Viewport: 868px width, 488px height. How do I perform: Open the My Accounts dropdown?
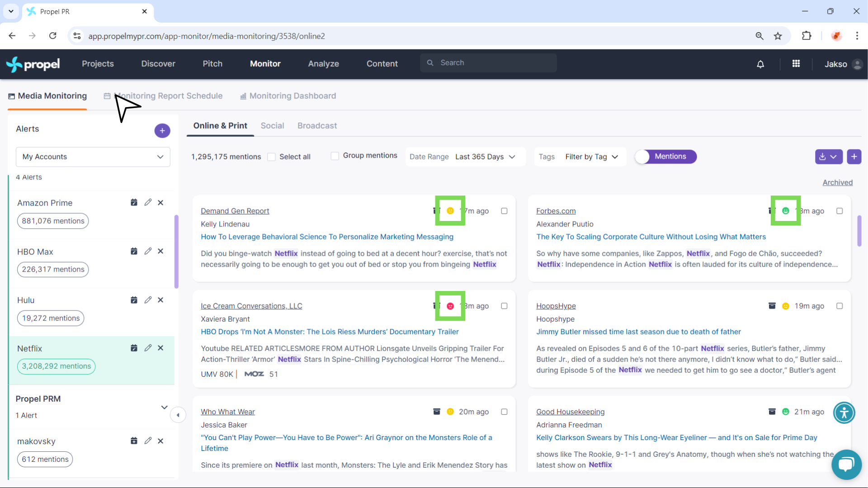[93, 157]
